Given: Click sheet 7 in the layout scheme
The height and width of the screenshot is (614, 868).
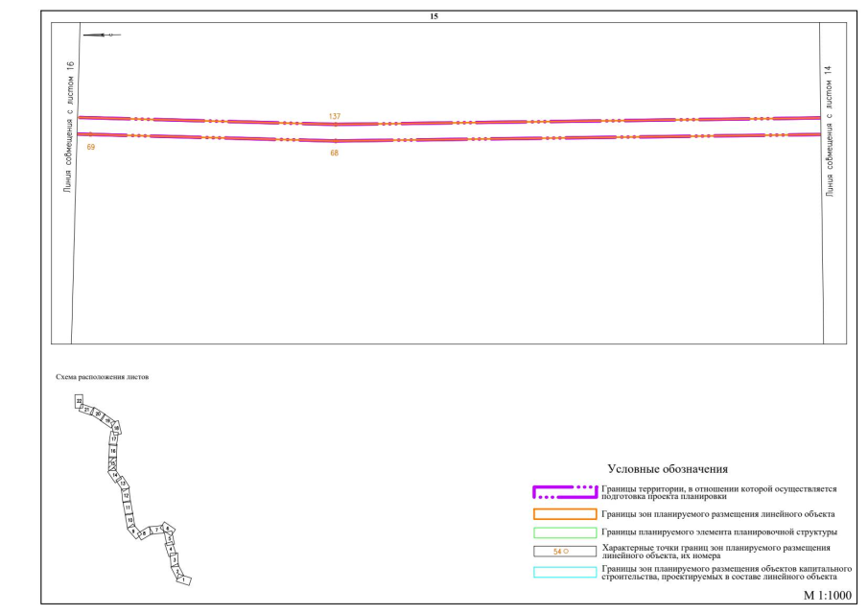Looking at the screenshot, I should tap(155, 530).
